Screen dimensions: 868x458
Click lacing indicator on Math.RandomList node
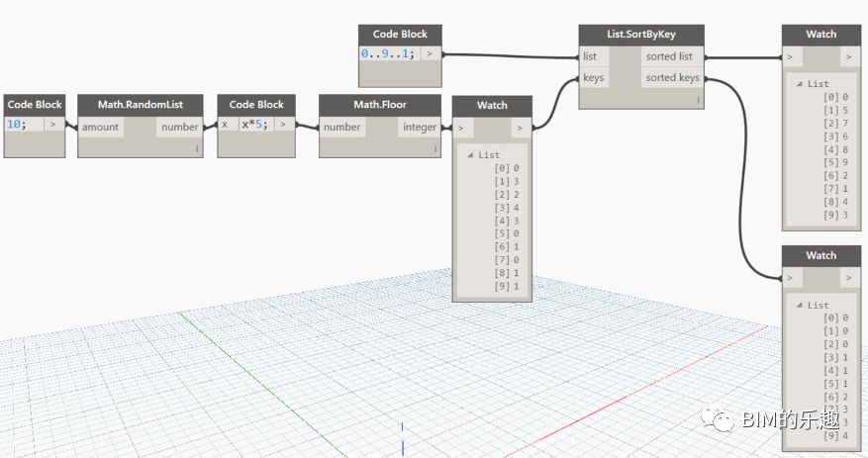(x=197, y=148)
